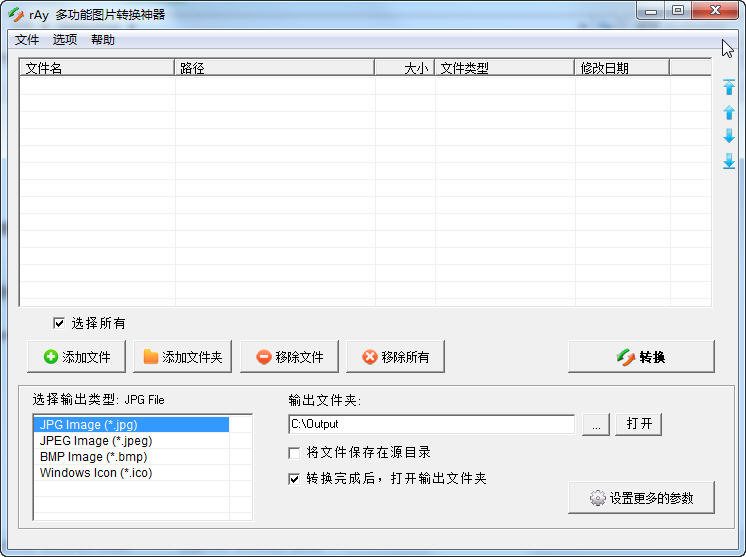Click the 打开 output folder button
746x557 pixels.
638,424
